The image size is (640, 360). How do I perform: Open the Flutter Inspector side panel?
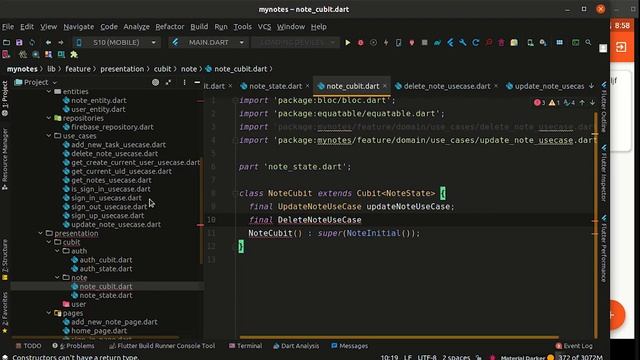point(604,173)
